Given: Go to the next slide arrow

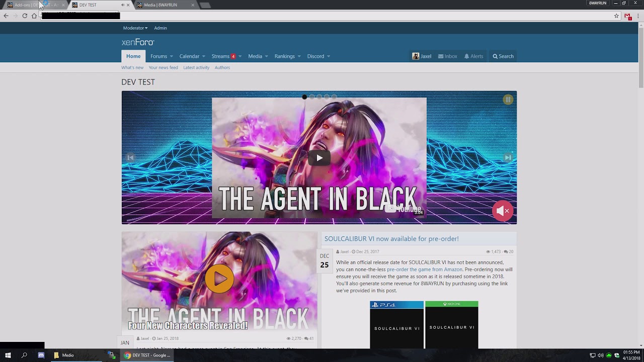Looking at the screenshot, I should [x=508, y=157].
